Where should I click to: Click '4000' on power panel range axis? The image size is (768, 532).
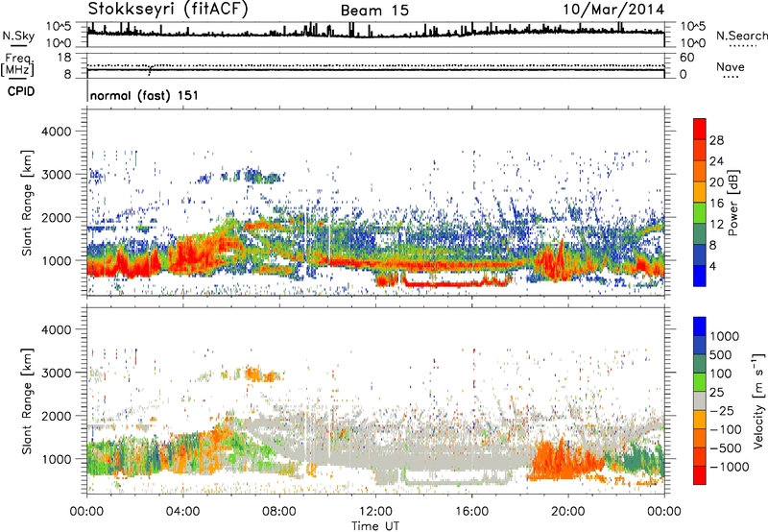(x=57, y=132)
